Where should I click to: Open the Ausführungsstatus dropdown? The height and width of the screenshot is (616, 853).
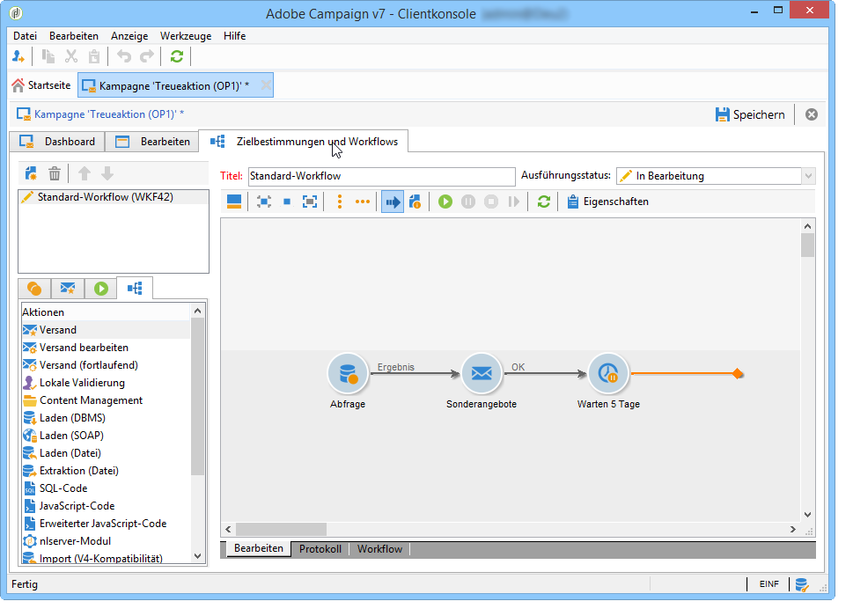(808, 176)
